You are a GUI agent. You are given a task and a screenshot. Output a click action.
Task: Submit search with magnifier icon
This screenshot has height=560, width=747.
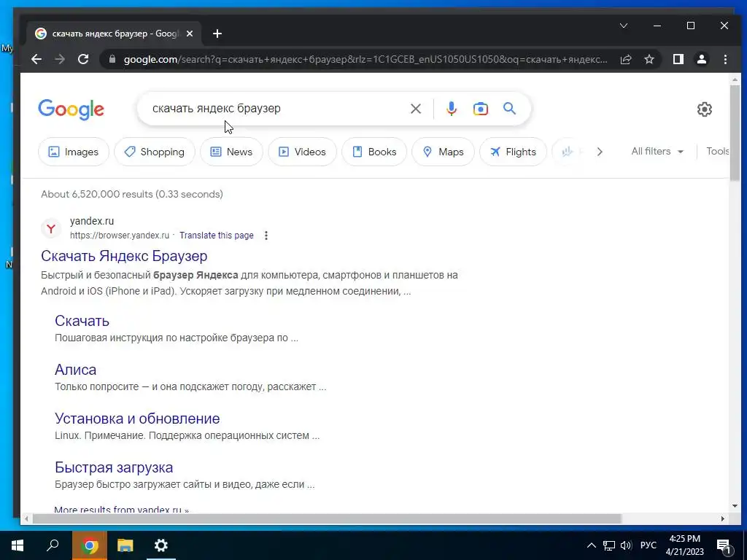[x=509, y=109]
